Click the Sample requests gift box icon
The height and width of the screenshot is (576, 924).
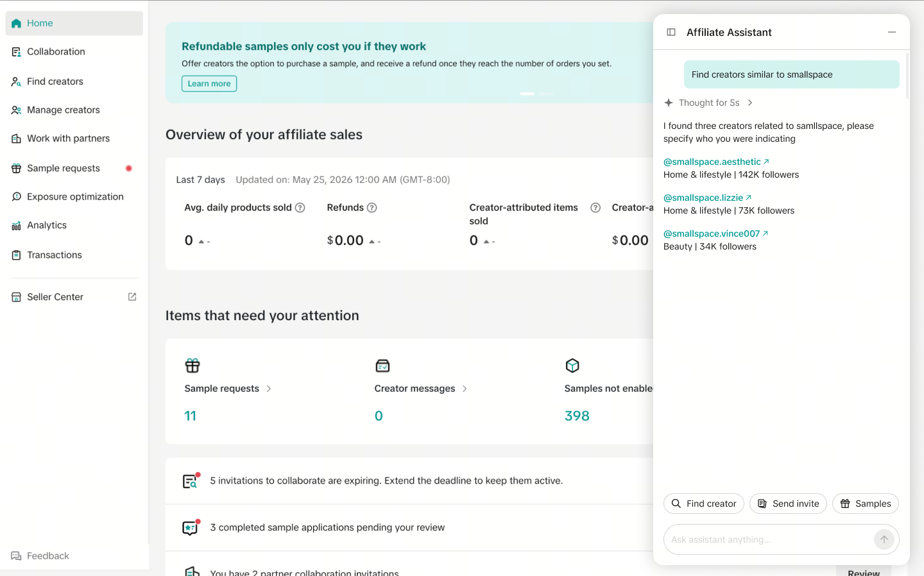click(193, 366)
